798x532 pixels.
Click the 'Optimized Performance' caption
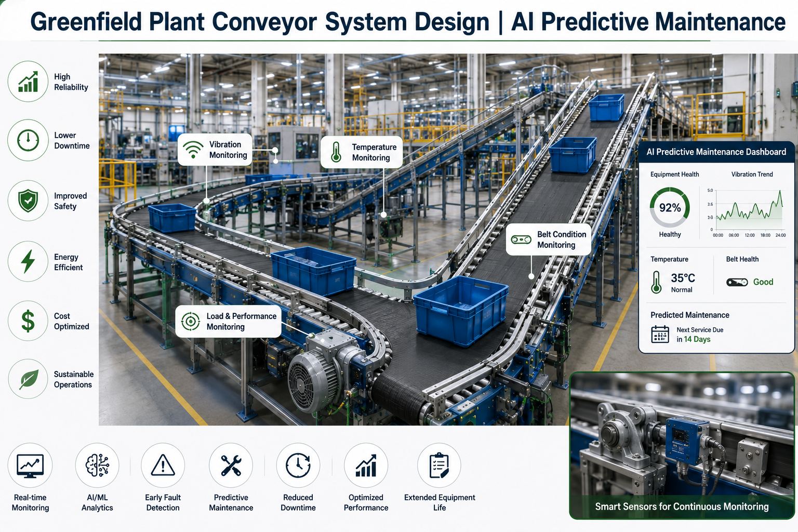click(x=366, y=502)
